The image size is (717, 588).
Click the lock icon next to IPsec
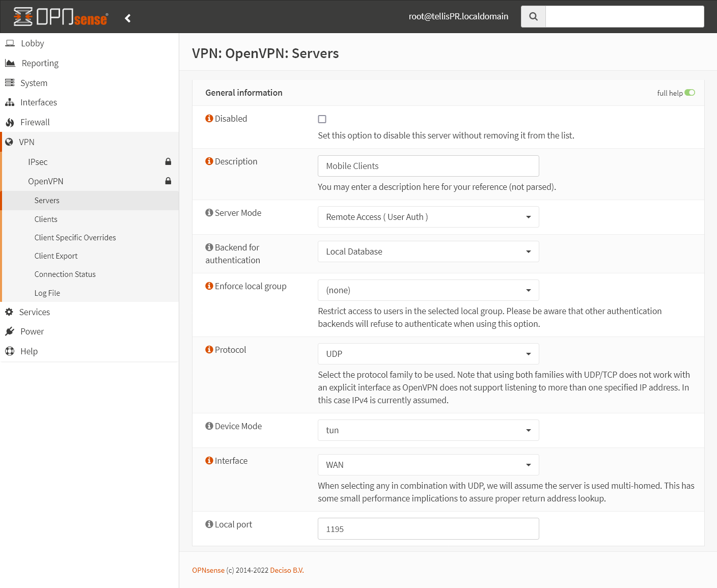pos(168,161)
